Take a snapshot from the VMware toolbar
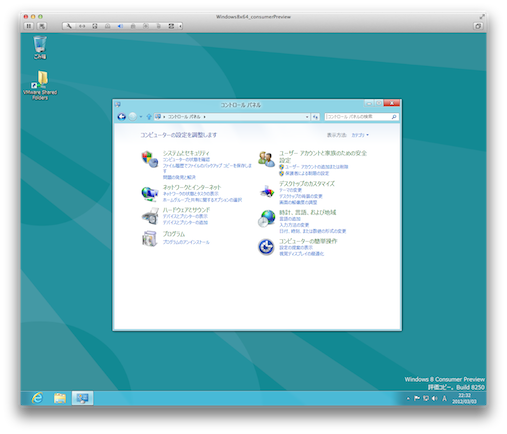Screen dimensions: 507x434 coord(42,26)
